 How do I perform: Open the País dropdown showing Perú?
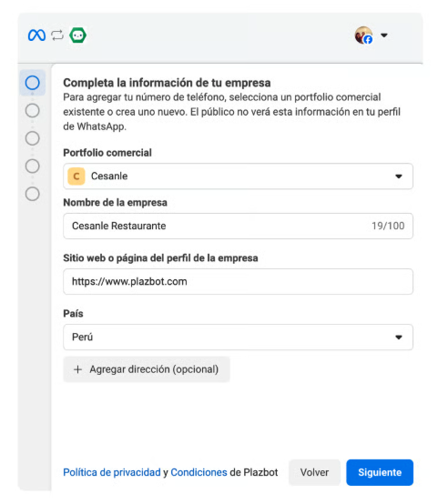click(x=238, y=338)
